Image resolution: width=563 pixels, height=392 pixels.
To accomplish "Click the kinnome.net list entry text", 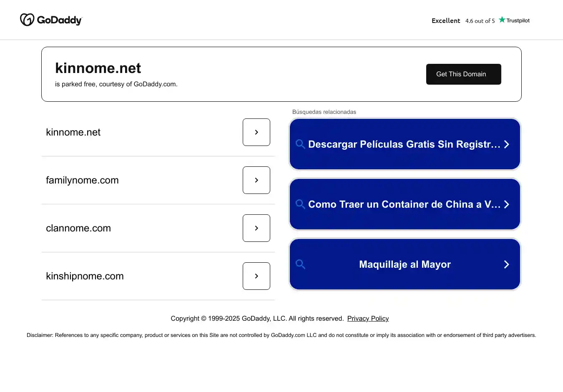I will pos(73,132).
